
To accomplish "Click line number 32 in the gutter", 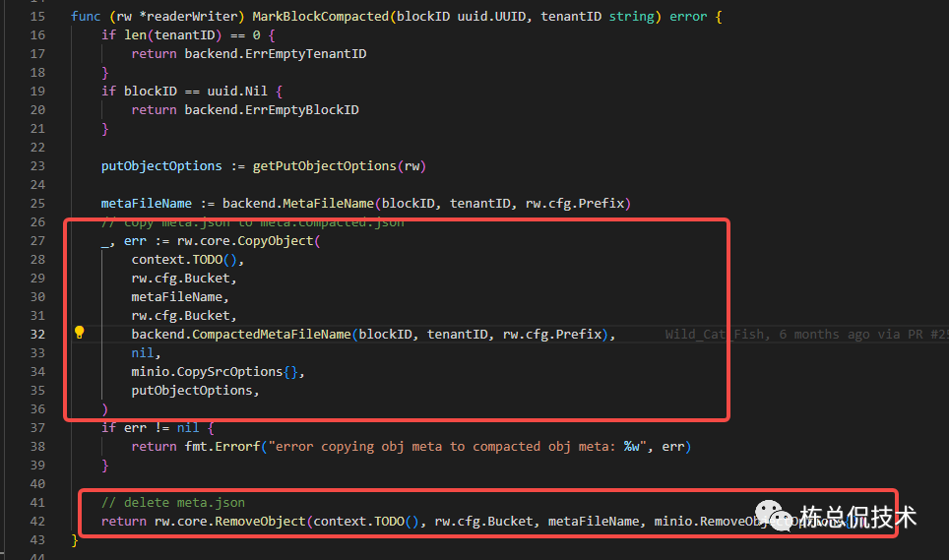I will [x=37, y=334].
